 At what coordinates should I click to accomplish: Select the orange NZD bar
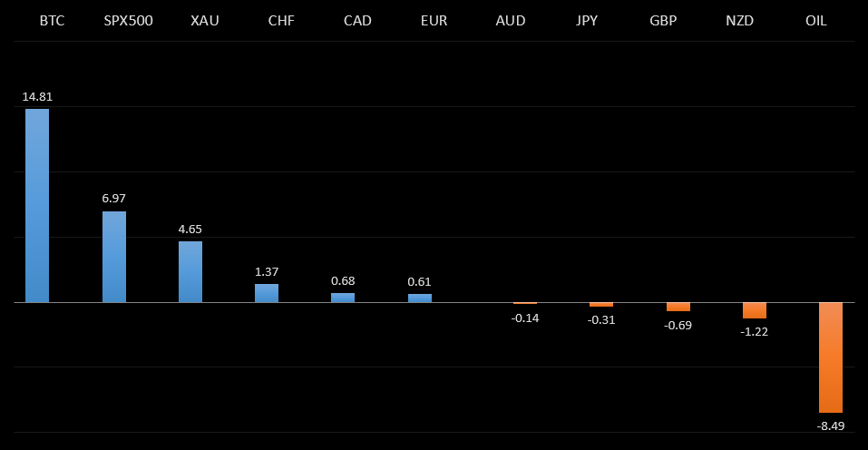755,310
